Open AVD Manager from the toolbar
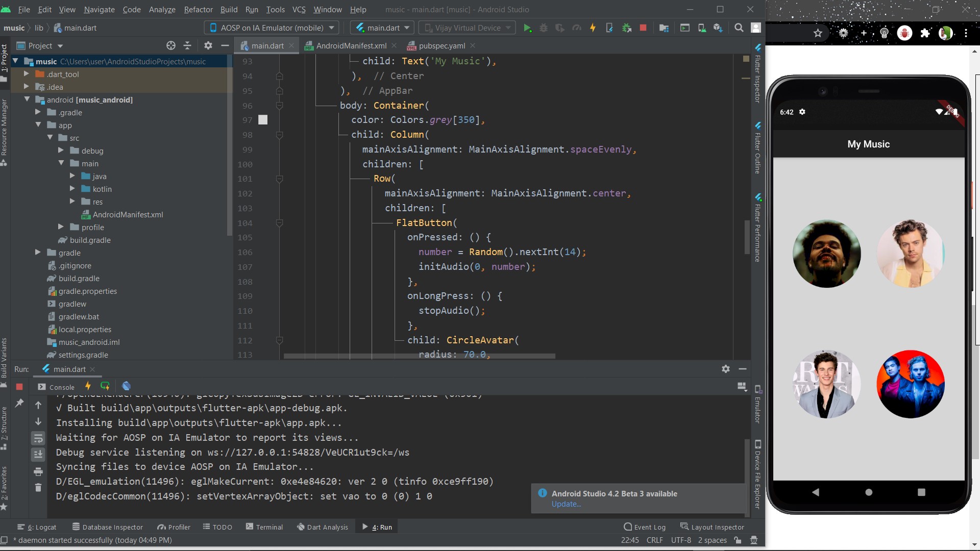The height and width of the screenshot is (551, 980). point(702,28)
